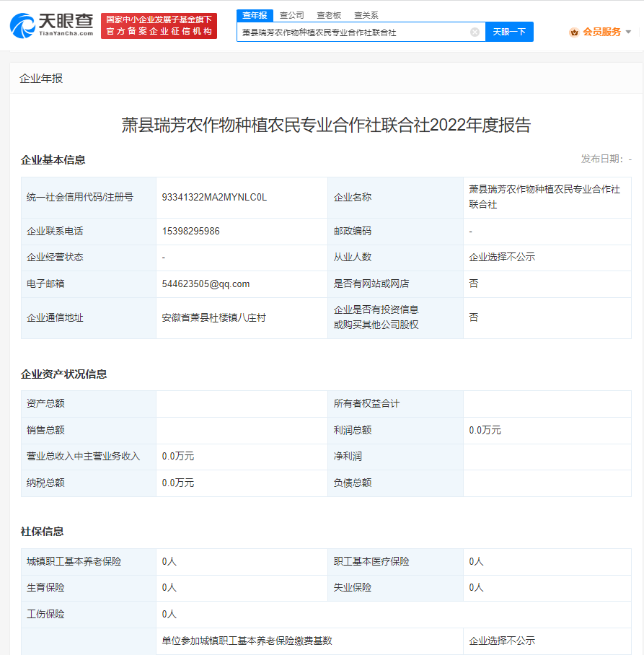The height and width of the screenshot is (655, 644).
Task: Click the 邮政编码 label
Action: pyautogui.click(x=353, y=231)
